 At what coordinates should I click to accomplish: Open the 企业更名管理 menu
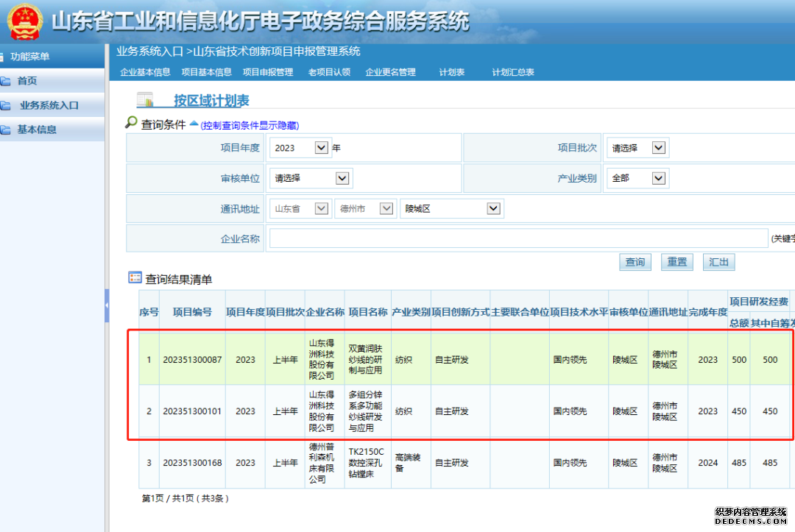[x=390, y=72]
